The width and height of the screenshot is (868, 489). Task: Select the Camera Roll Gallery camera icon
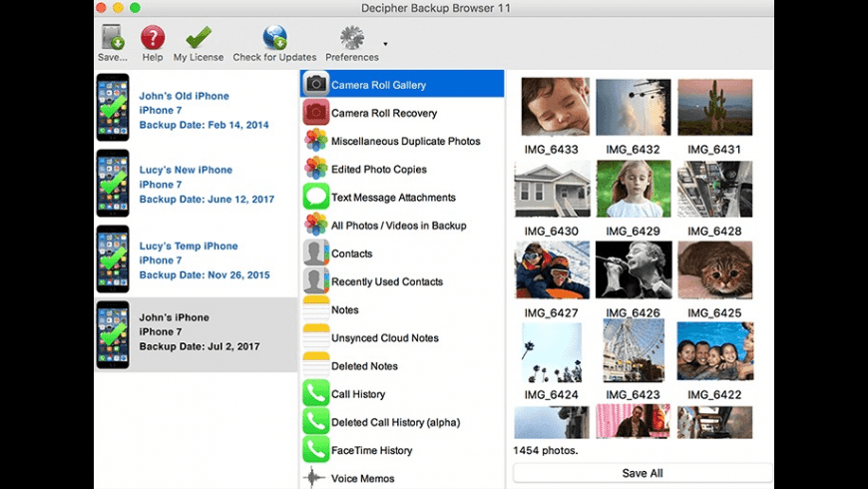(x=316, y=84)
